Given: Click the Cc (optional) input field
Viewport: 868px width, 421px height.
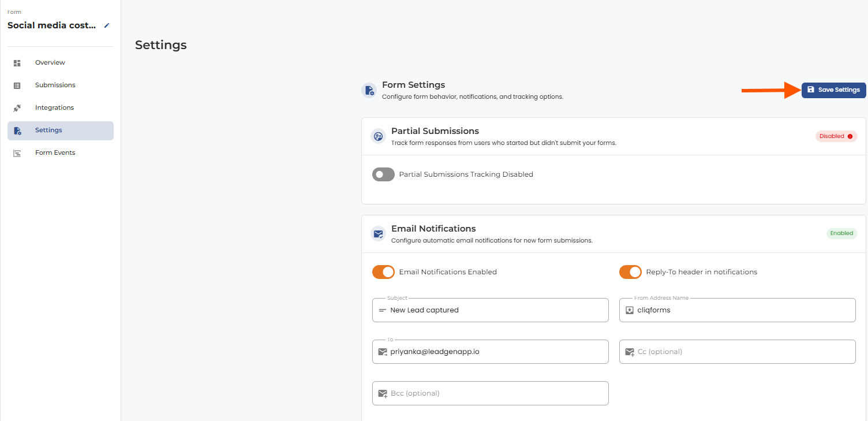Looking at the screenshot, I should 738,352.
